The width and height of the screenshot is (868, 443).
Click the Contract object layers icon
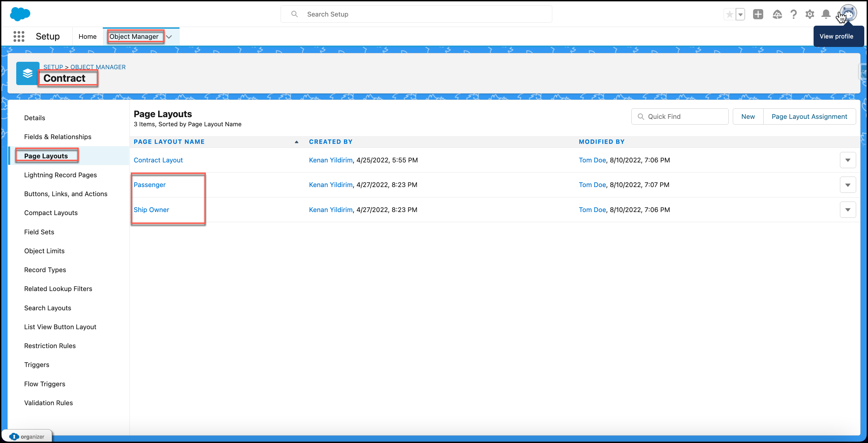[28, 73]
